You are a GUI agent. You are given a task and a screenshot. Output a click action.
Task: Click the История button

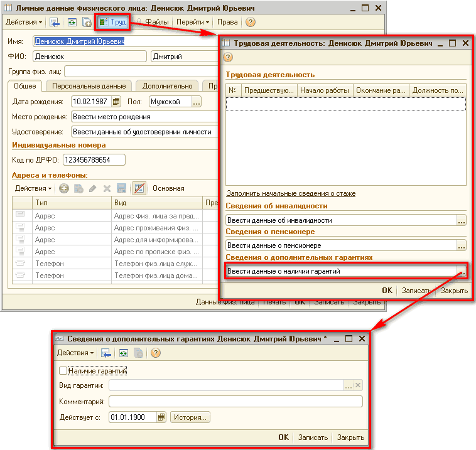[190, 417]
